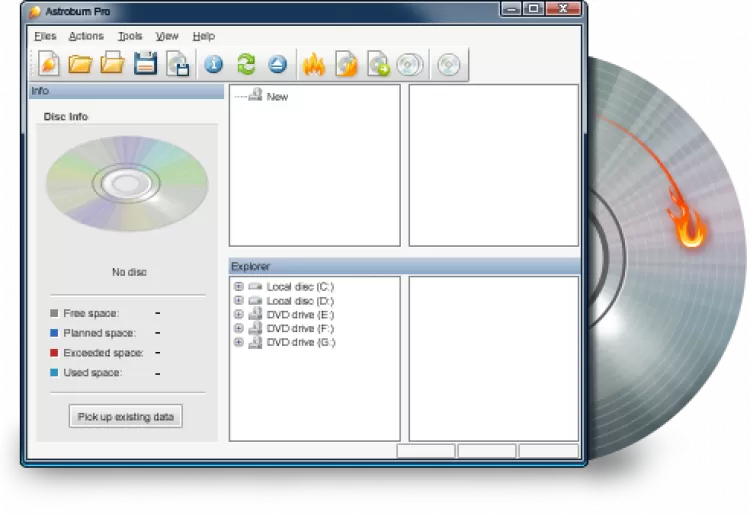This screenshot has height=515, width=750.
Task: Click the disc image in Disc Info
Action: 127,184
